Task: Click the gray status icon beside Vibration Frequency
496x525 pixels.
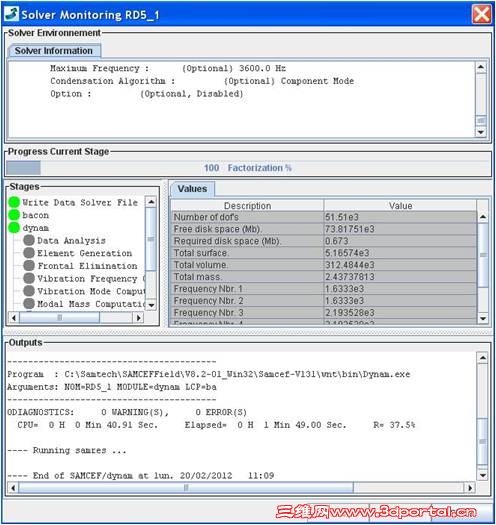Action: (29, 278)
